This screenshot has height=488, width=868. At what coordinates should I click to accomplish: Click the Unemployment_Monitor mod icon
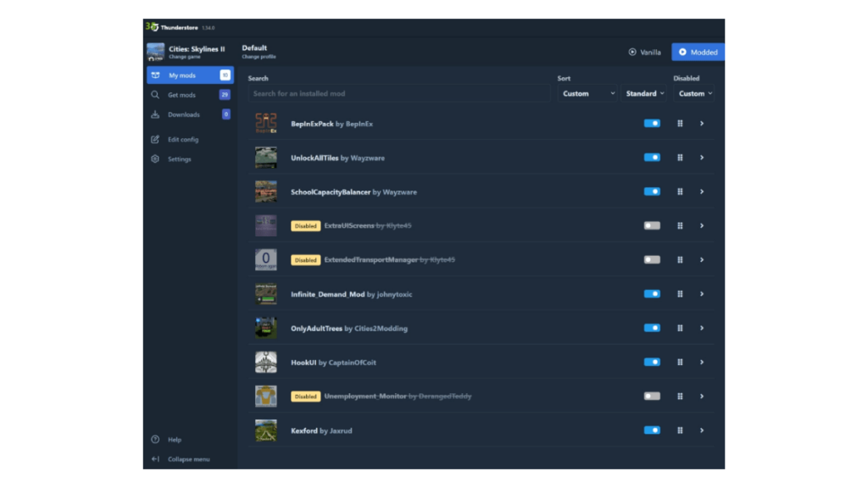coord(265,396)
